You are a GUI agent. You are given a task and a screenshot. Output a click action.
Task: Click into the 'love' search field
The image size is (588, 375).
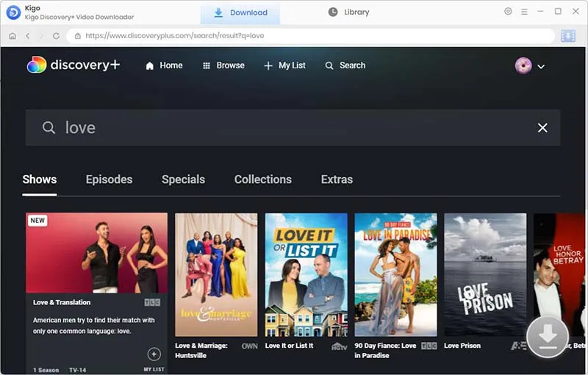click(x=293, y=127)
